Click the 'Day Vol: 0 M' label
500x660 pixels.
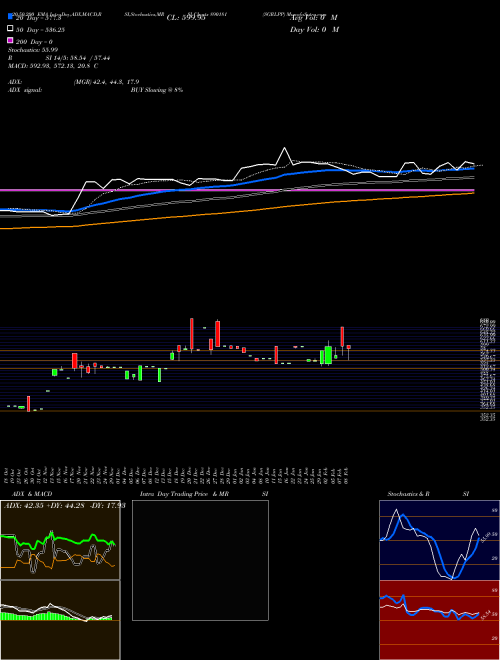[x=314, y=29]
